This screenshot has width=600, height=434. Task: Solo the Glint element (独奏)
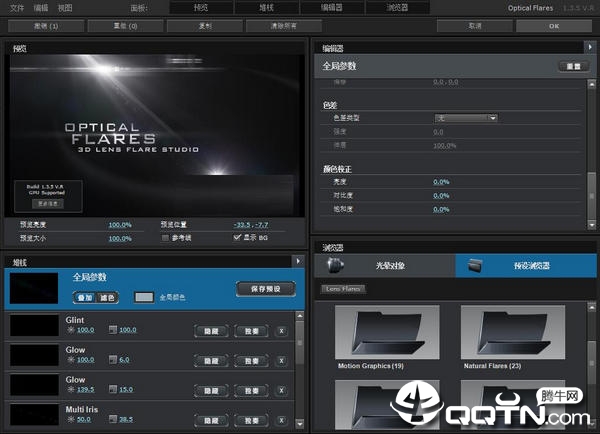click(251, 331)
